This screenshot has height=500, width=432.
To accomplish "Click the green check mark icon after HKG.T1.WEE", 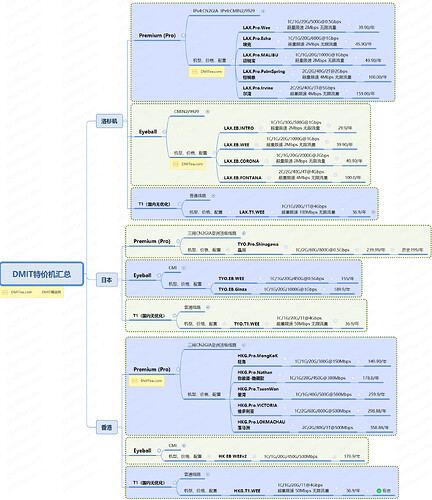I will tap(379, 491).
